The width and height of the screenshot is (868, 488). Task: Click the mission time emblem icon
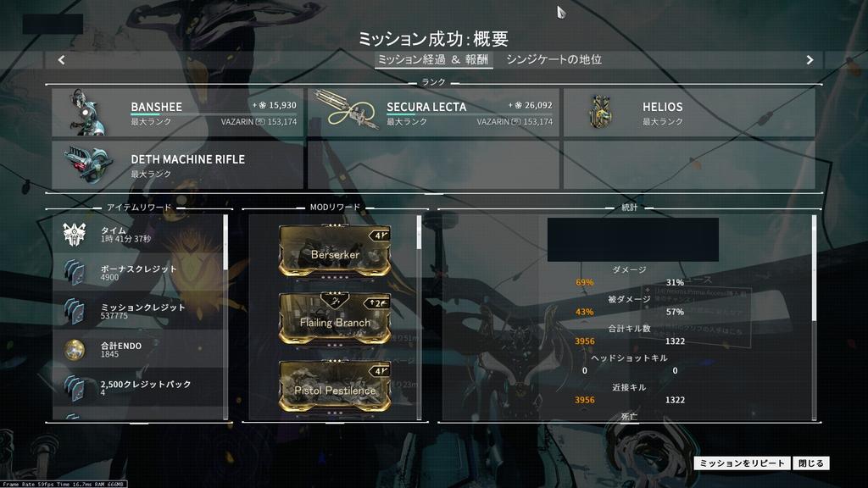pyautogui.click(x=75, y=235)
